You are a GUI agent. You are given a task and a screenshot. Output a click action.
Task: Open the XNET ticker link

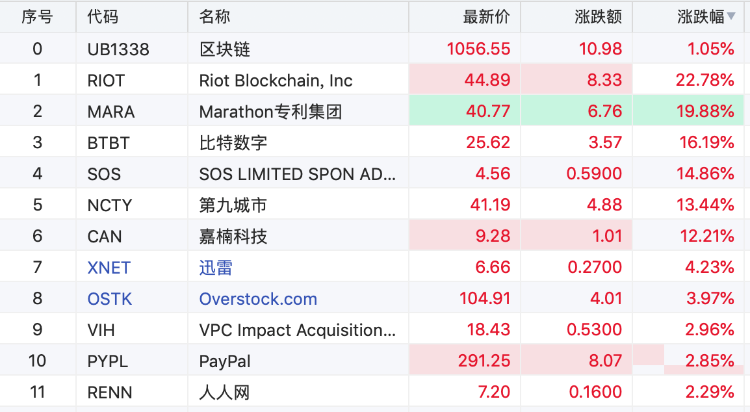tap(109, 267)
